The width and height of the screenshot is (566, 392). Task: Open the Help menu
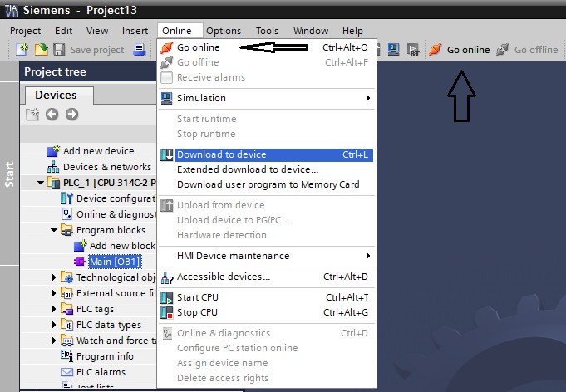click(352, 31)
